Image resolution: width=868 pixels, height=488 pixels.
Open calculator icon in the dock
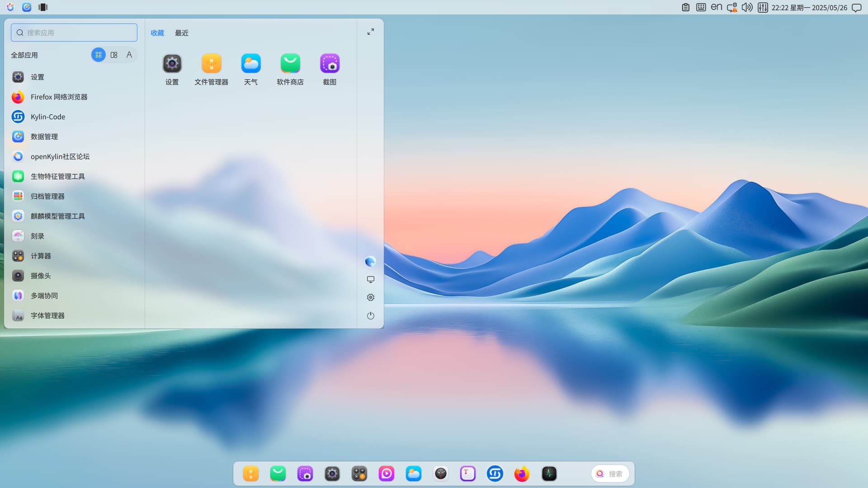coord(359,474)
